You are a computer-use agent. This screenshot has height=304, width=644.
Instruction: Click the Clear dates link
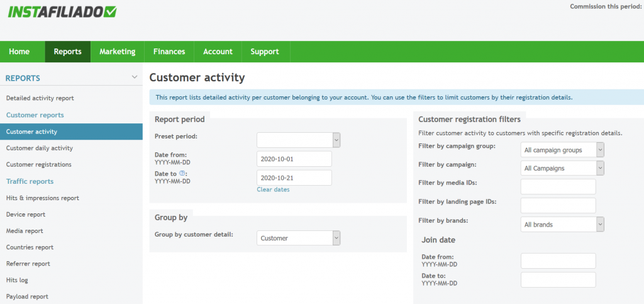(273, 189)
